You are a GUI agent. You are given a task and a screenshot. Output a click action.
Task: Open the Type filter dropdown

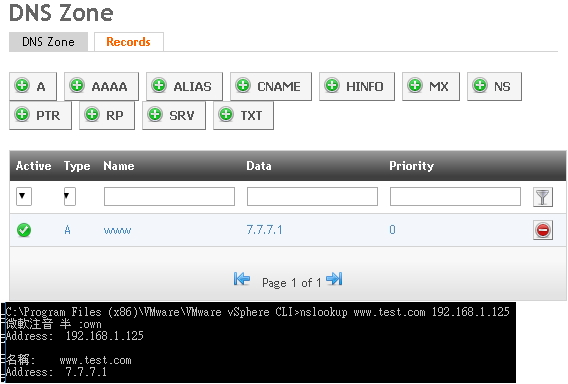tap(70, 196)
